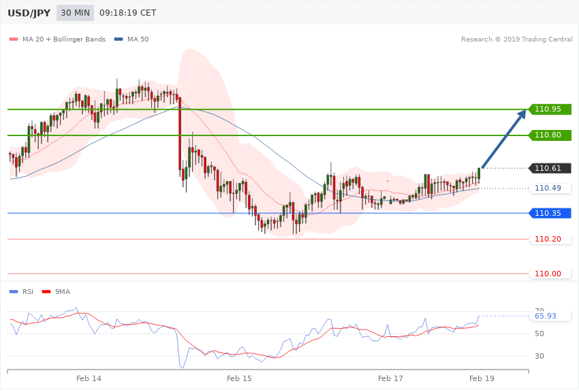Screen dimensions: 579x392
Task: Click the Feb 19 date axis label
Action: pos(482,378)
